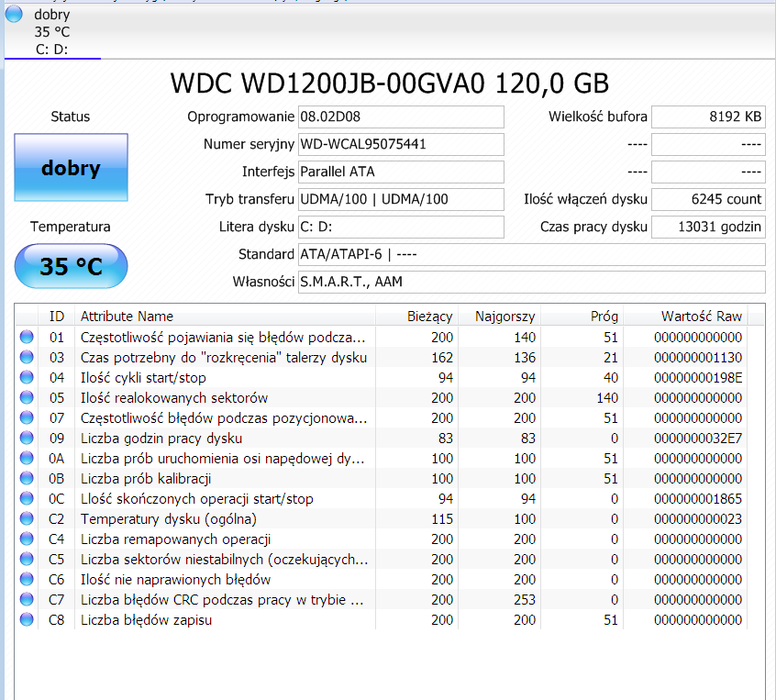776x700 pixels.
Task: Select row 'Ilość nie naprawionych błędów'
Action: pos(382,579)
